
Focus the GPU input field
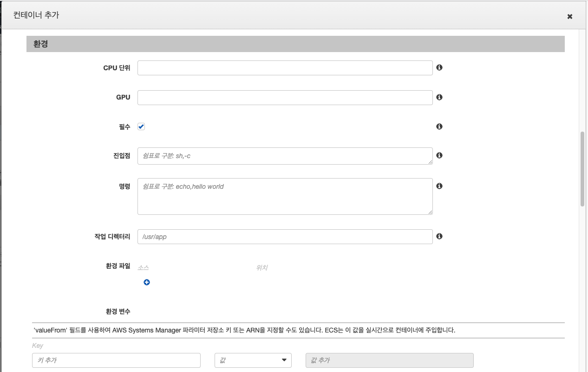[x=285, y=97]
